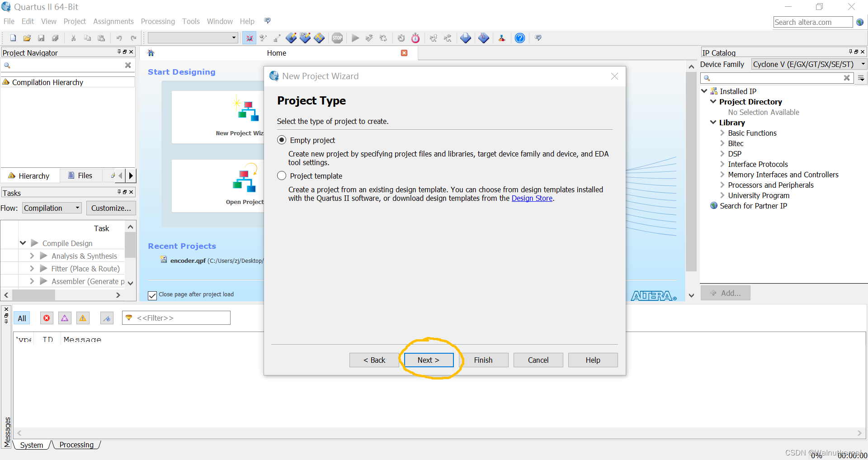
Task: Click the messages Filter input field
Action: coord(176,318)
